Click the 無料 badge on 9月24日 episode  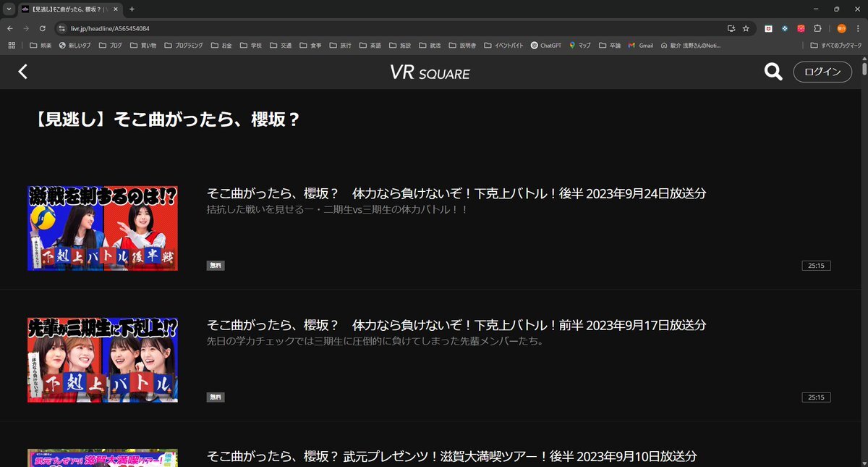216,266
